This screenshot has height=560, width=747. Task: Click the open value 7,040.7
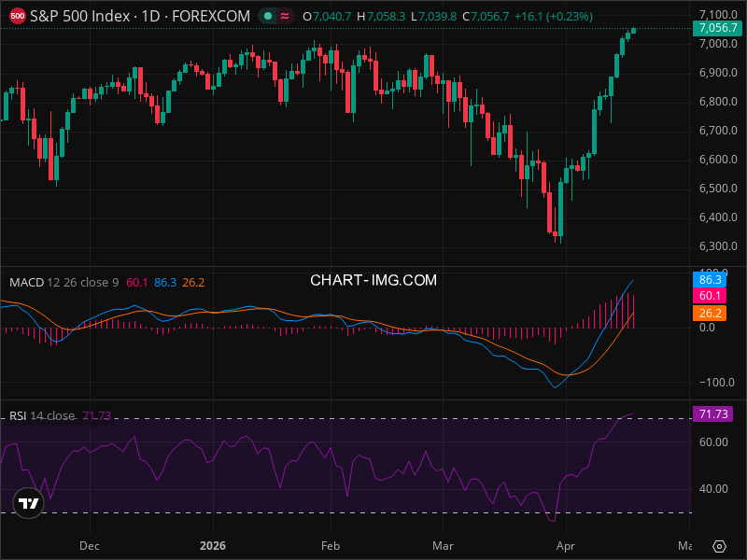(332, 17)
